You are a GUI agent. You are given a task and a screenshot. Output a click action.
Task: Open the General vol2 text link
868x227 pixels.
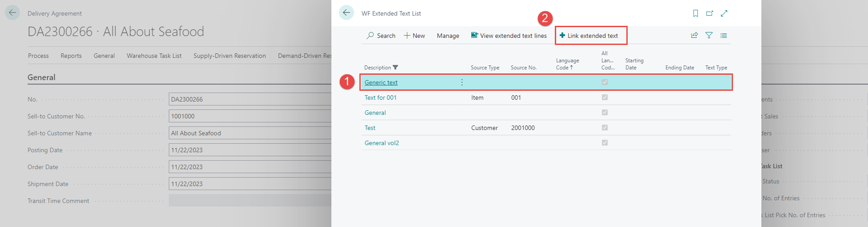click(382, 143)
